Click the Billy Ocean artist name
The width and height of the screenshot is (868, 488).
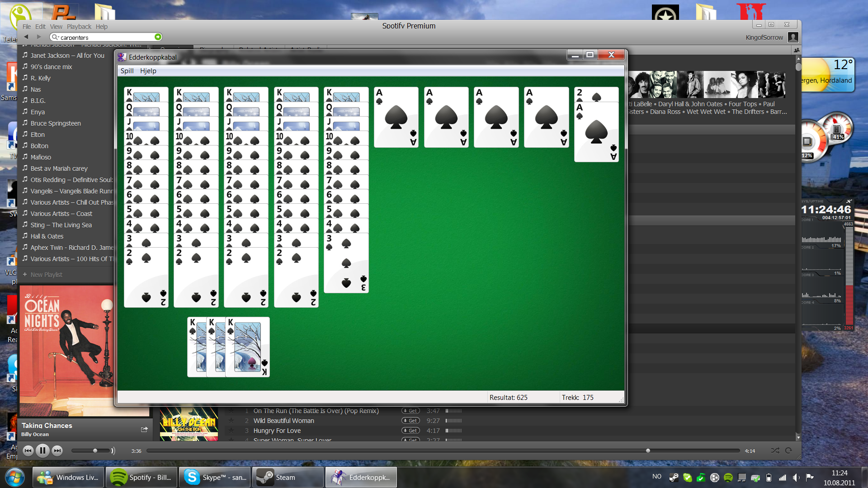click(x=35, y=434)
